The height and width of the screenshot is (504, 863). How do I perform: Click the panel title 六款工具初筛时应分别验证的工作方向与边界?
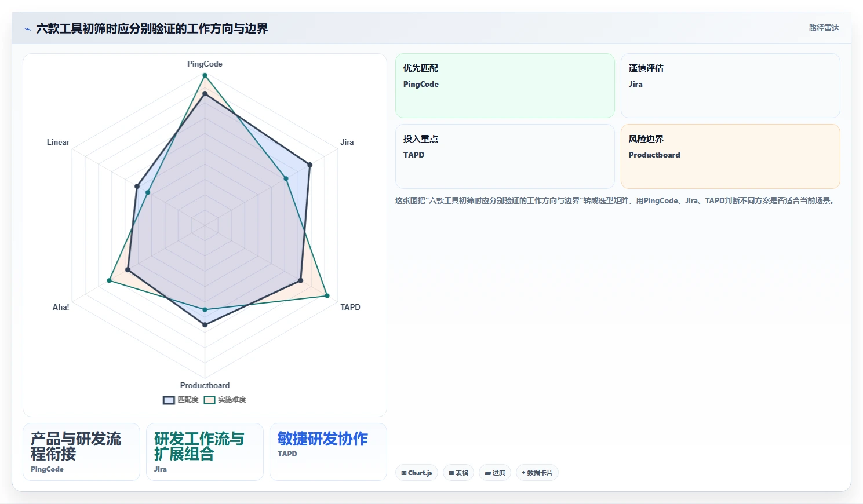click(x=152, y=28)
